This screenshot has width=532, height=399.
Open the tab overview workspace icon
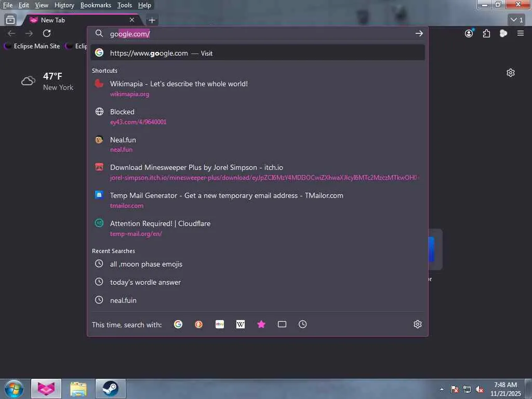point(10,20)
